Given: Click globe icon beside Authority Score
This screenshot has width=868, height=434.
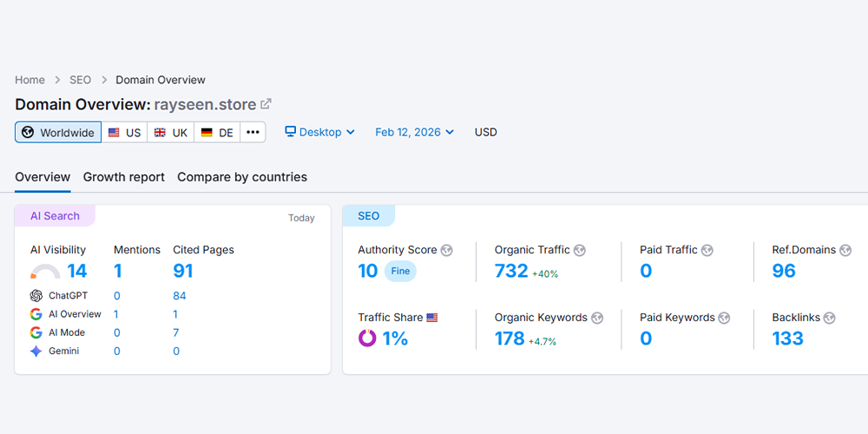Looking at the screenshot, I should 447,250.
